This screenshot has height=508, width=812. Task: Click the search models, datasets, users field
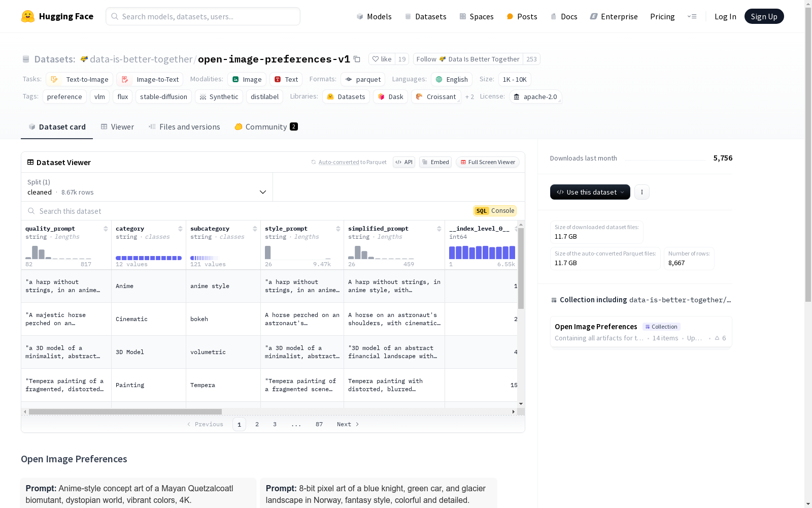coord(203,16)
